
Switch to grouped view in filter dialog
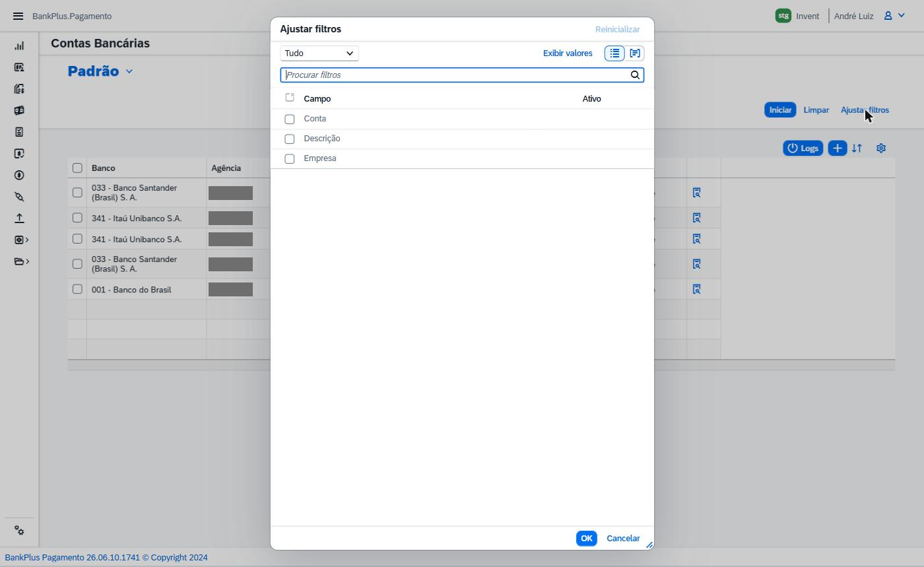(x=635, y=53)
